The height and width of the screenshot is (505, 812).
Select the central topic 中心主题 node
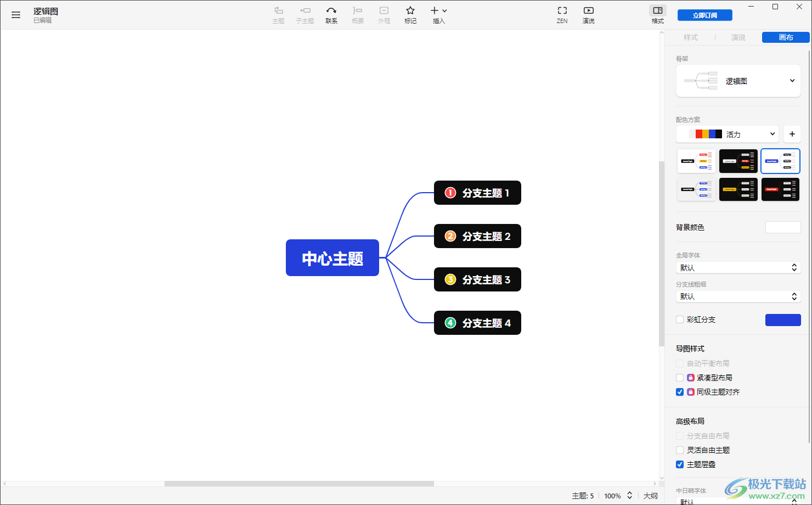coord(332,257)
